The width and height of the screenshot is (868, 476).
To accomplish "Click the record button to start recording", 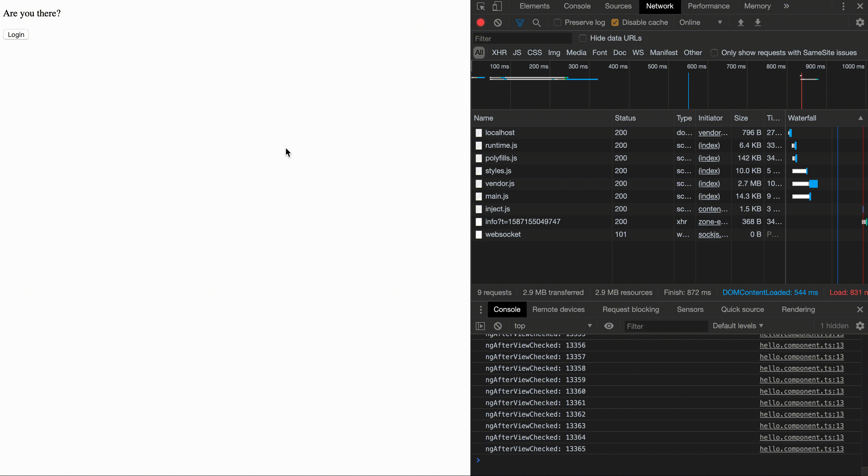I will 481,22.
